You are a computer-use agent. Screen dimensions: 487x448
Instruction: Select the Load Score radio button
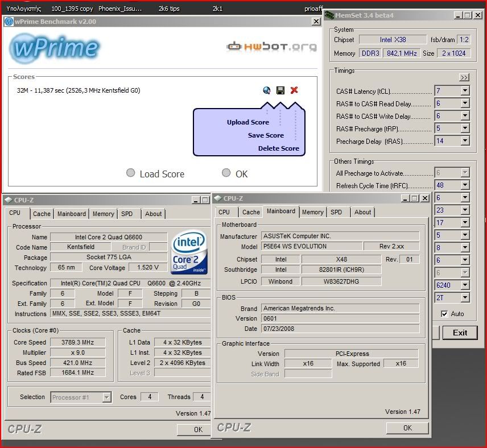point(131,173)
